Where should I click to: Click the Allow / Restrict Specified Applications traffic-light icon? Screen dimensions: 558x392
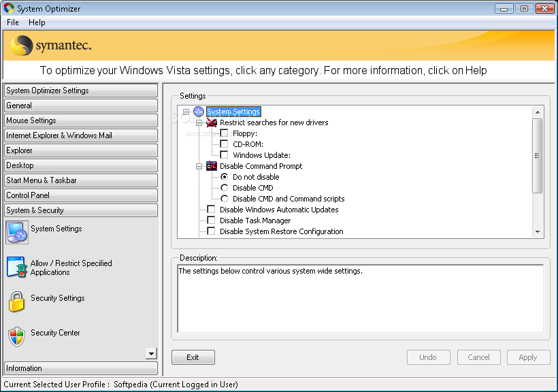(17, 267)
